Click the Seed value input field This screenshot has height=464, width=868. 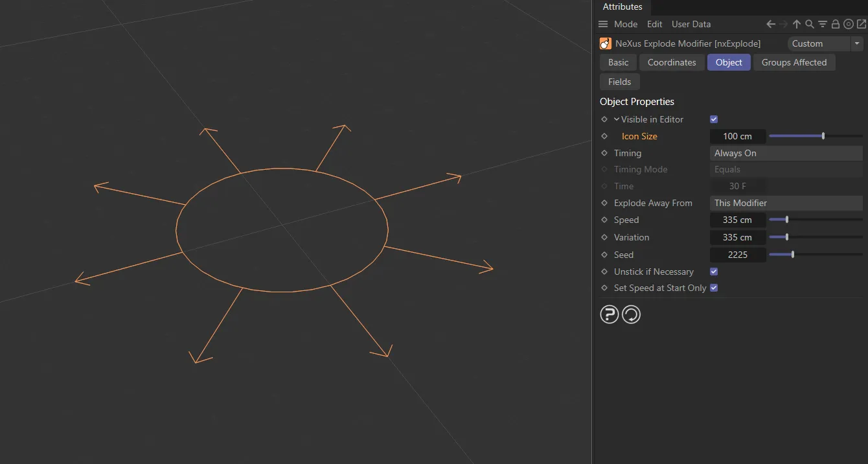[x=738, y=255]
